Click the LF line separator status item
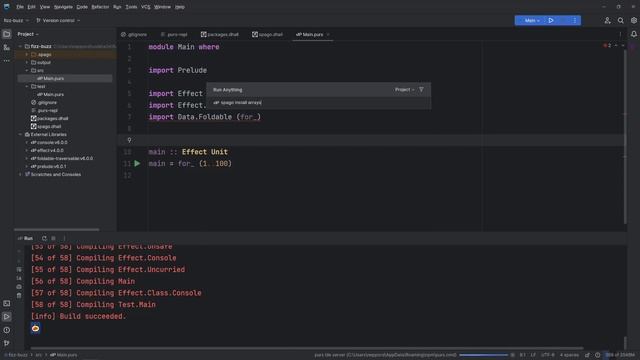The height and width of the screenshot is (360, 640). pos(533,355)
